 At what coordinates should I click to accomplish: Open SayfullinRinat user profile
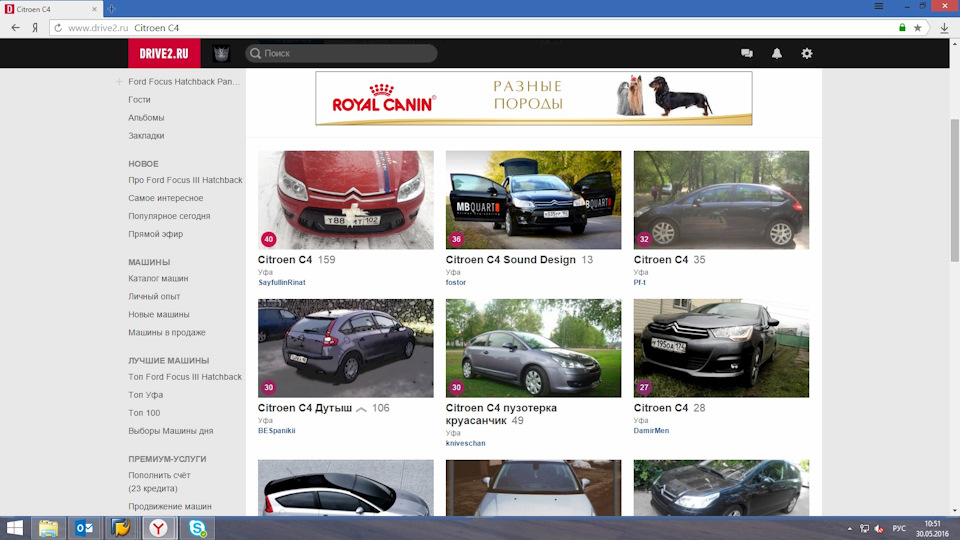(282, 282)
